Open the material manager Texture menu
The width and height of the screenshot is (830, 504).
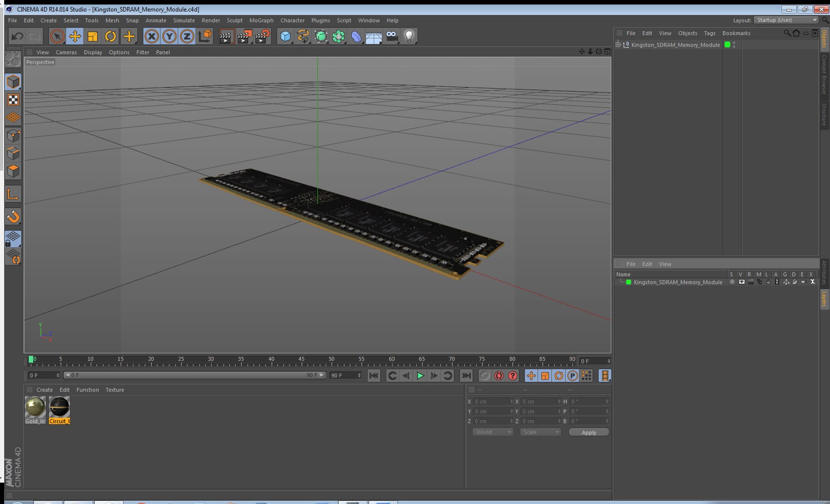click(115, 390)
